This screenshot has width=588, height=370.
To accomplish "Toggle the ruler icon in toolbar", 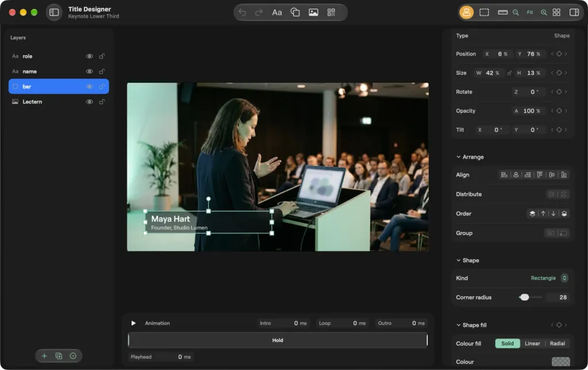I will tap(502, 13).
